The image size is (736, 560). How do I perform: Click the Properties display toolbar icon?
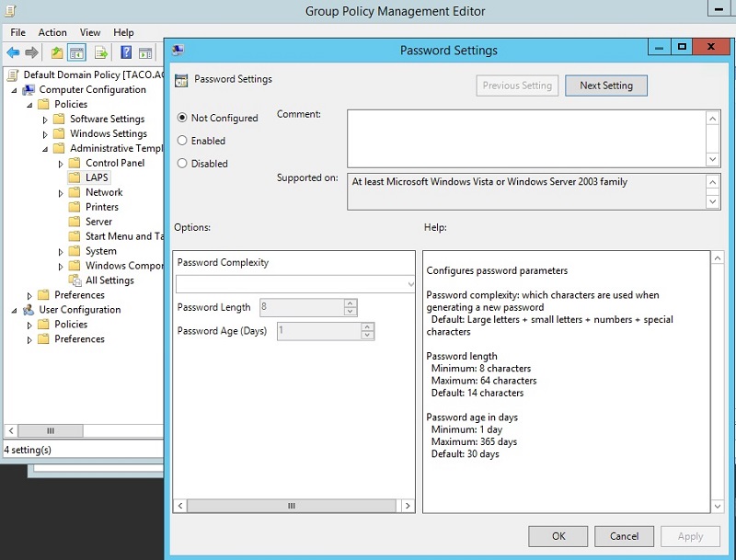(x=145, y=52)
